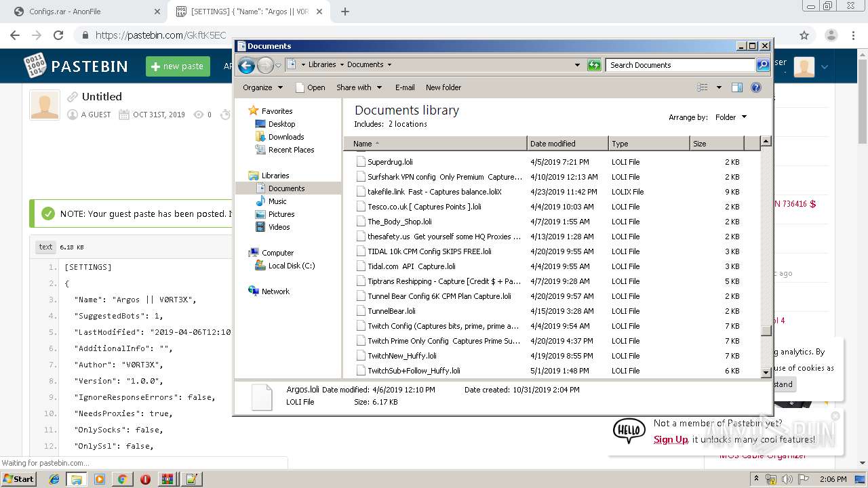Click the TunnelBear.loli file icon
Screen dimensions: 868x488
(361, 311)
